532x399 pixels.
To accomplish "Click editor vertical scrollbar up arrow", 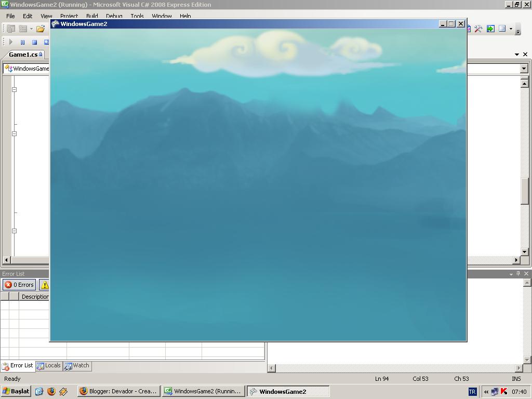I will pos(524,83).
